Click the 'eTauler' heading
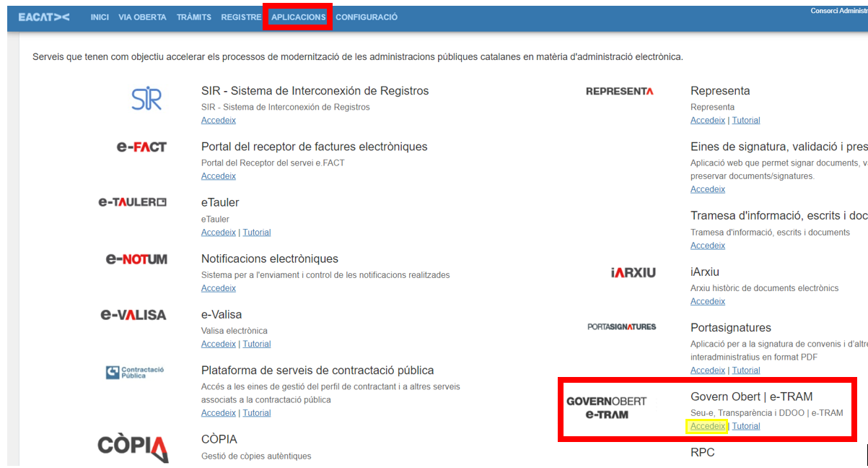868x468 pixels. pyautogui.click(x=220, y=203)
